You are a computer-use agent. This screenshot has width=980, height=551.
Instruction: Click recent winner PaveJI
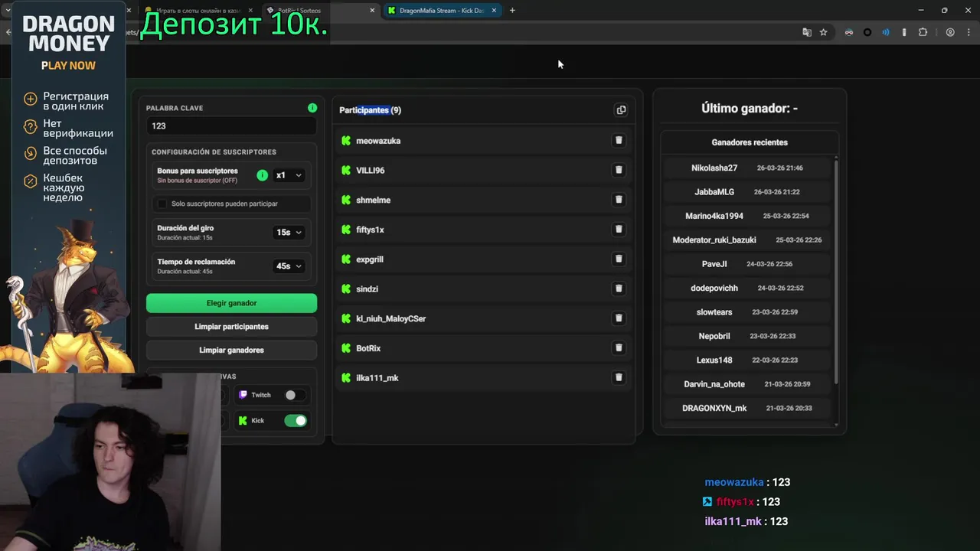pyautogui.click(x=714, y=264)
